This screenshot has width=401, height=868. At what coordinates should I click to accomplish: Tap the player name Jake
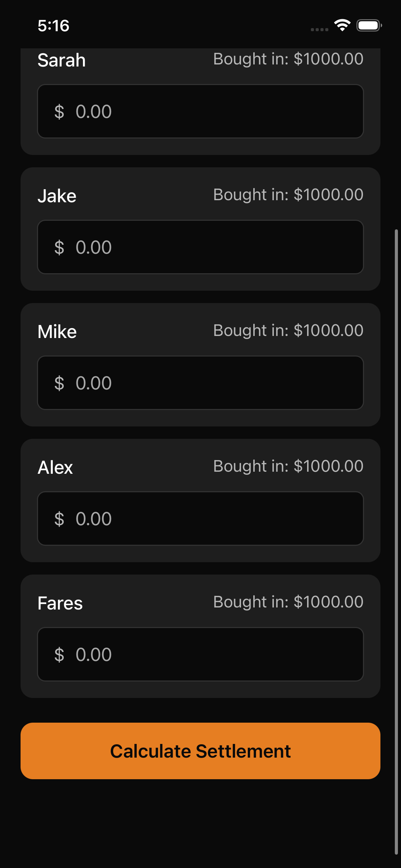[x=57, y=196]
